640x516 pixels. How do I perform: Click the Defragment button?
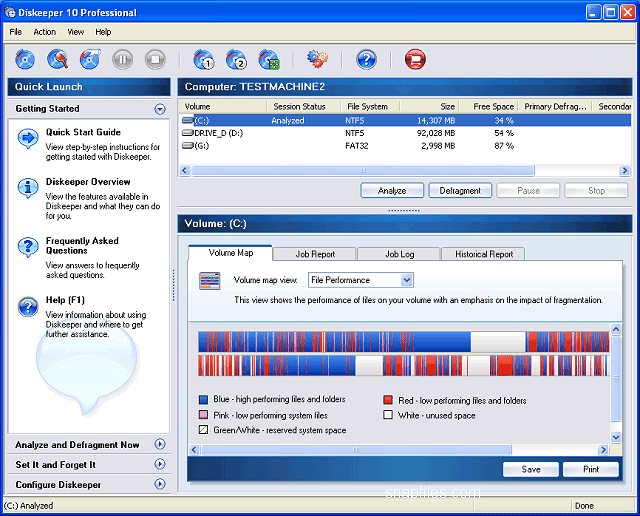pyautogui.click(x=460, y=191)
